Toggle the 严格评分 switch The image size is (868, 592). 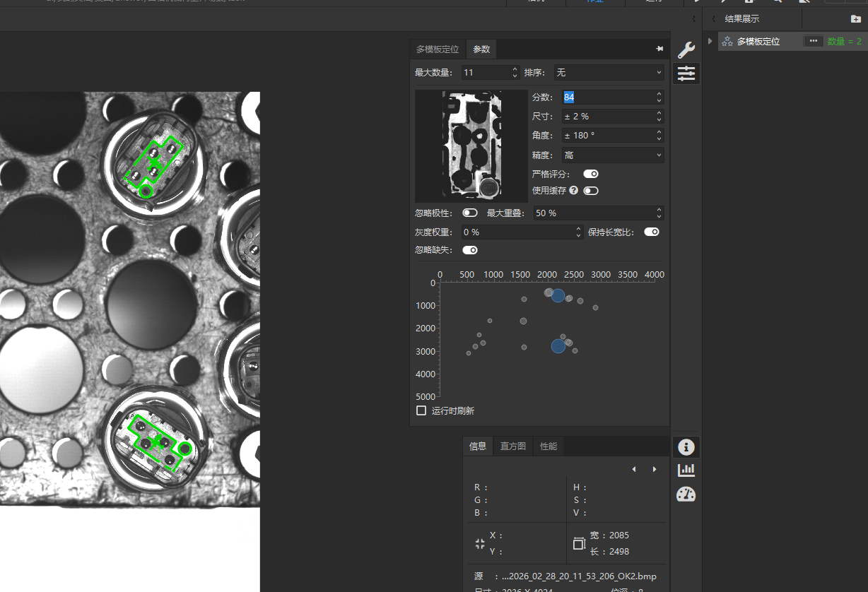coord(590,174)
